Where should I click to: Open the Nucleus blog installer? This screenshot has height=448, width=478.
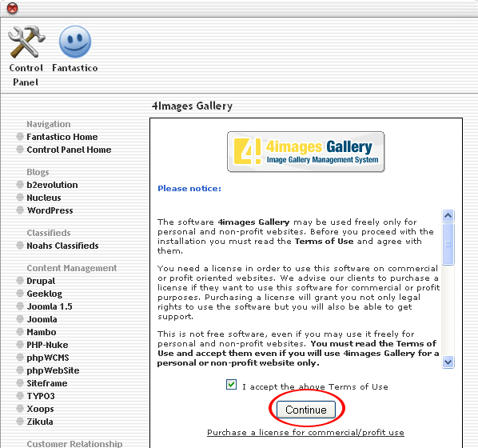44,198
